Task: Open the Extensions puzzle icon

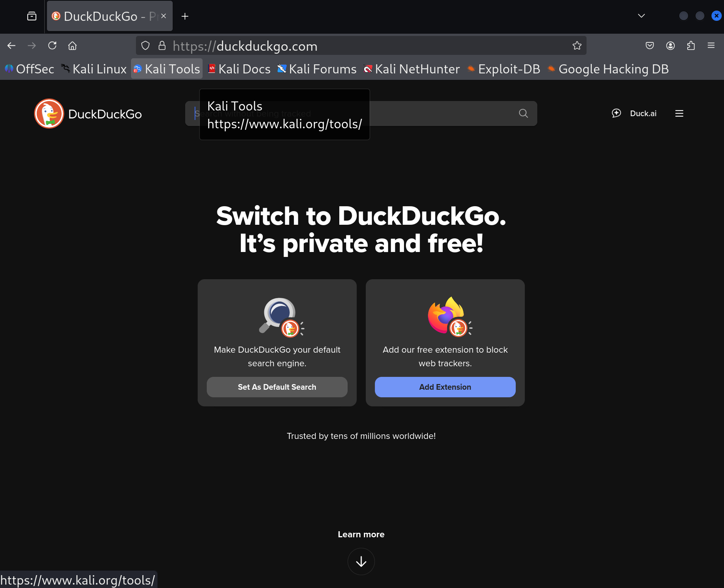Action: click(x=691, y=46)
